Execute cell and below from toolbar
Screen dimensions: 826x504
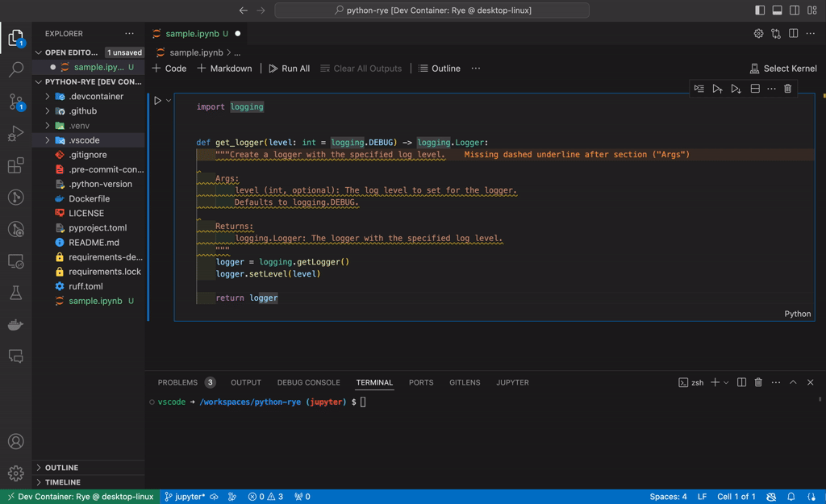point(736,89)
